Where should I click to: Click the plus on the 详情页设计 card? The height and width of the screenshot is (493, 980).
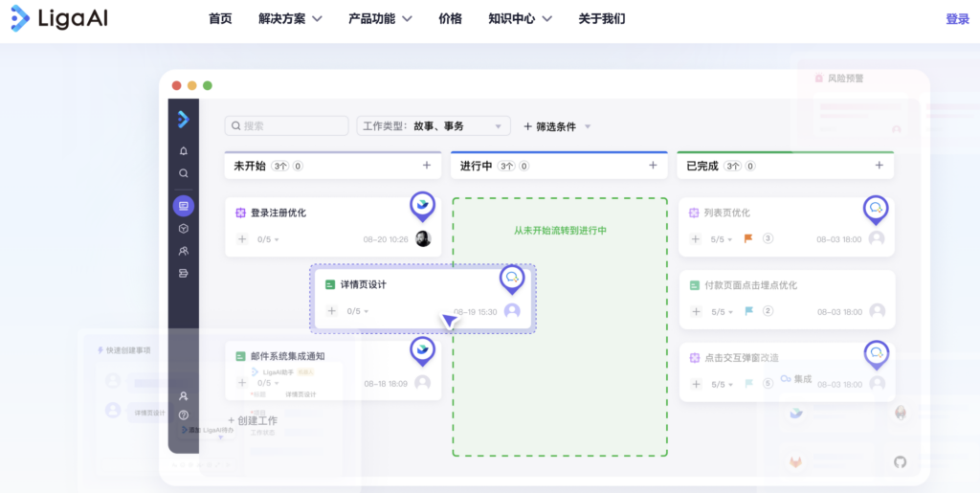pos(331,311)
